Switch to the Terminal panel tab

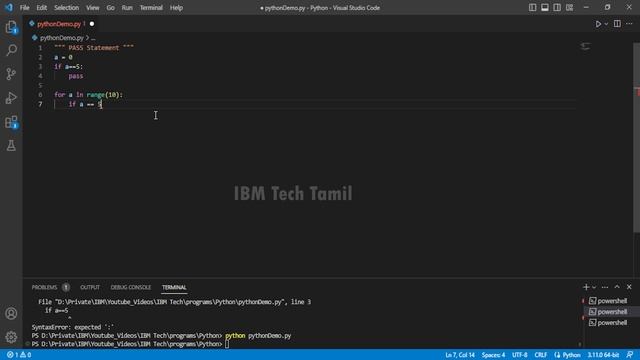coord(174,287)
